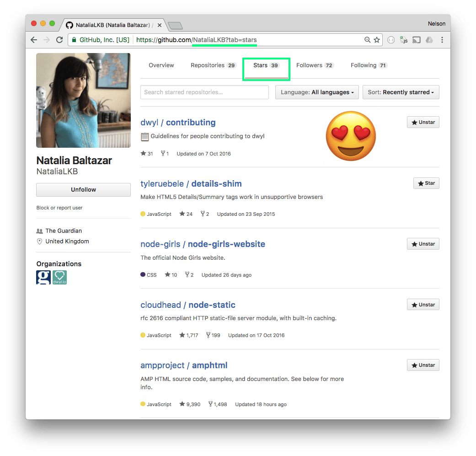The height and width of the screenshot is (456, 476).
Task: Switch to the Repositories tab
Action: tap(213, 65)
